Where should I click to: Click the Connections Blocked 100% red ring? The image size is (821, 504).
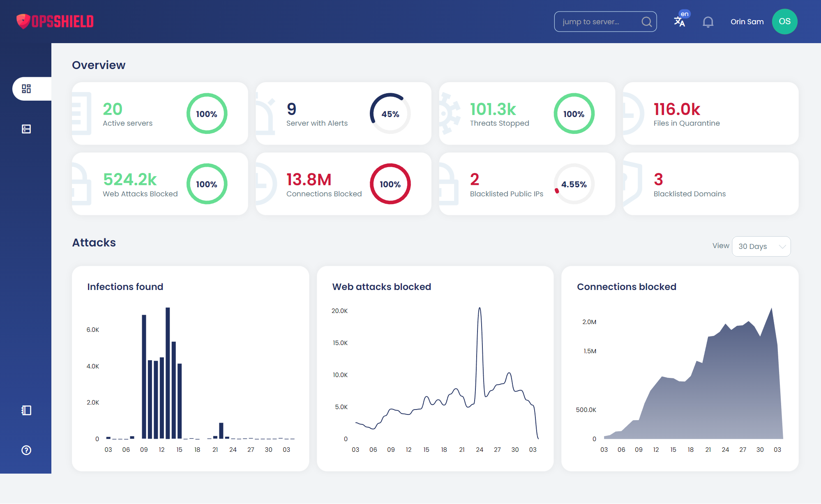pos(390,184)
